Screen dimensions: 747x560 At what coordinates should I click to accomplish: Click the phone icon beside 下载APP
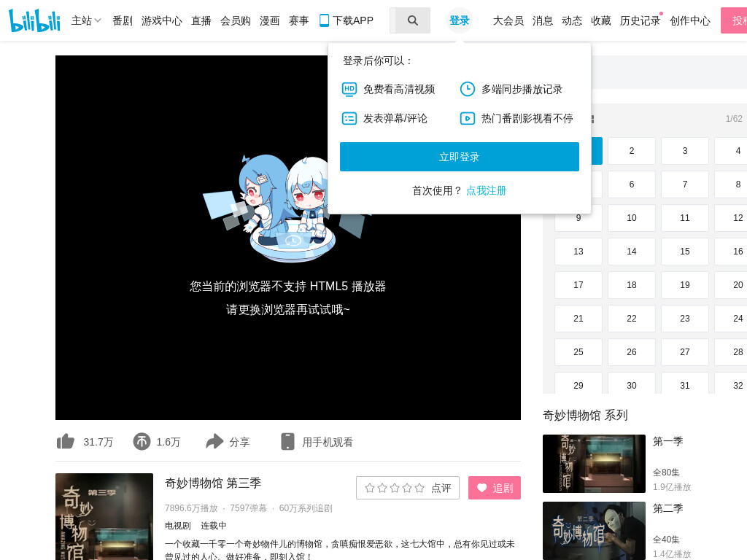(x=324, y=20)
